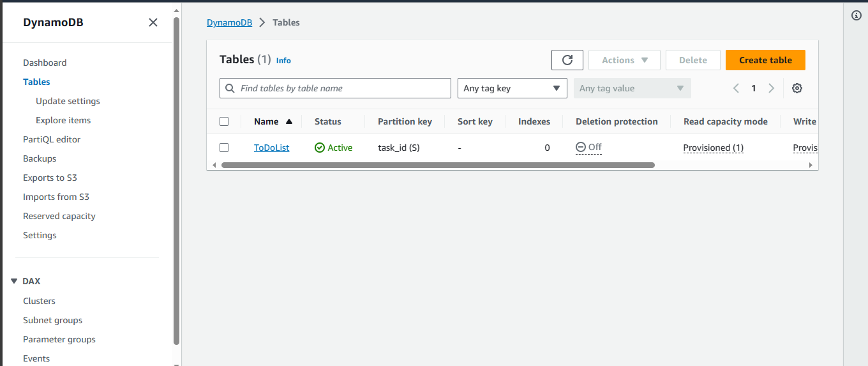Click the search magnifier icon
The image size is (868, 366).
[230, 88]
